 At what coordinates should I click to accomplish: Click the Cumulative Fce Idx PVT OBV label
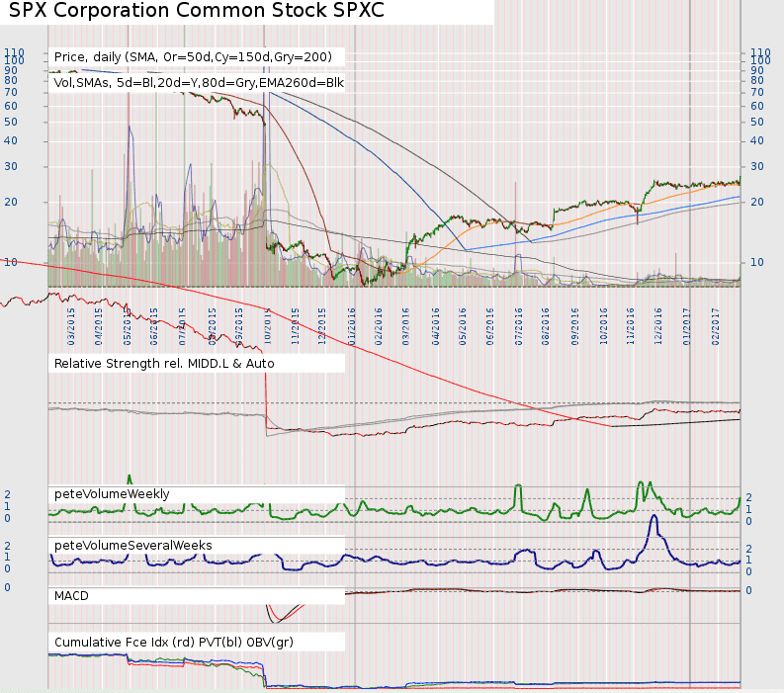[173, 642]
